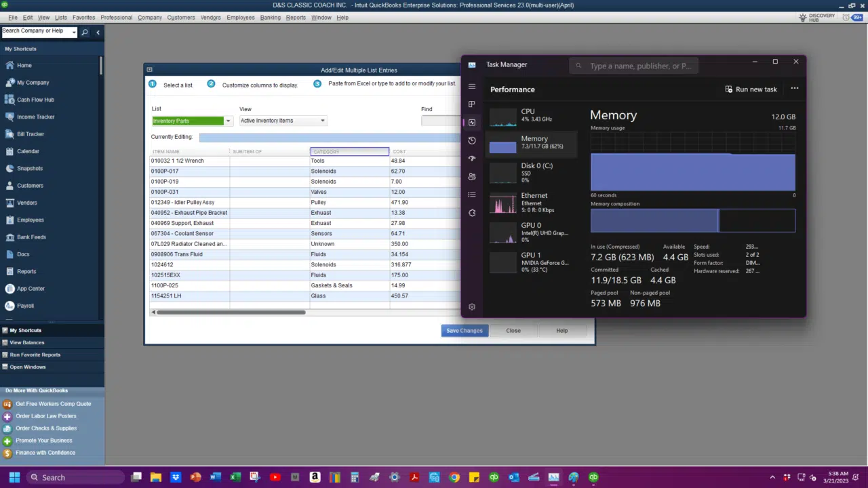The width and height of the screenshot is (868, 488).
Task: Open Bank Feeds shortcut
Action: [31, 237]
